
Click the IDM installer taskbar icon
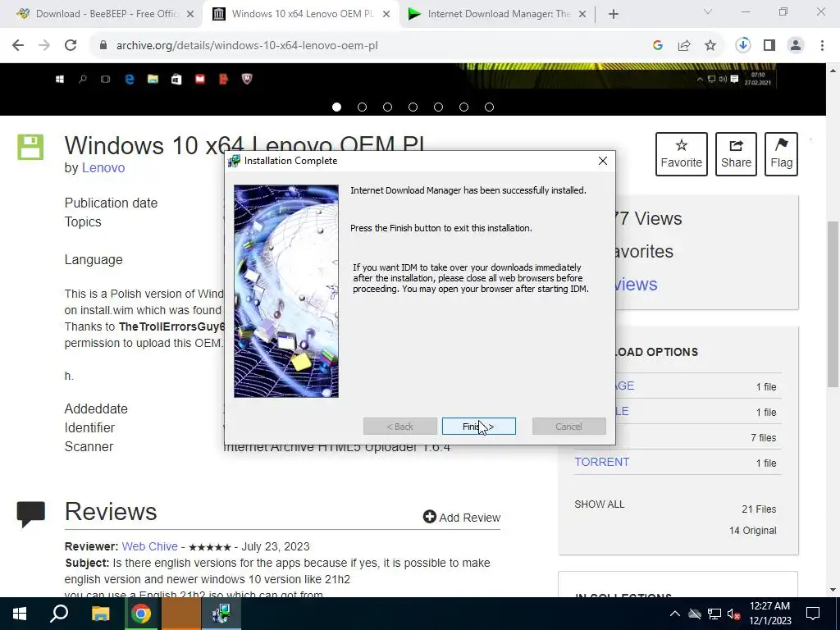[x=221, y=614]
